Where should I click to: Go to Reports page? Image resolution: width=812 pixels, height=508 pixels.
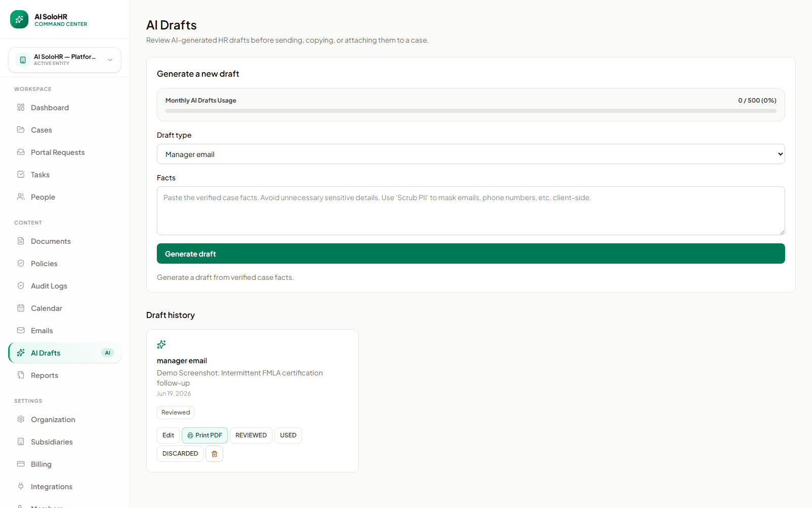(x=65, y=375)
